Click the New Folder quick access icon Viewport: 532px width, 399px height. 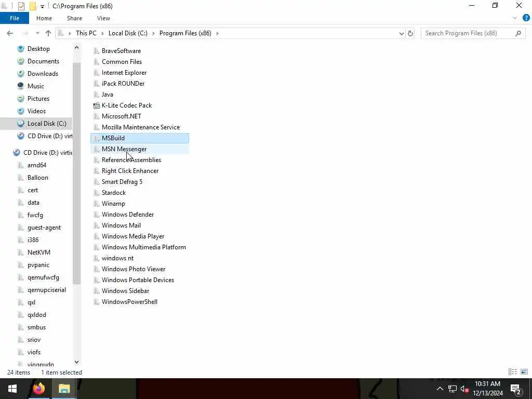pos(33,6)
